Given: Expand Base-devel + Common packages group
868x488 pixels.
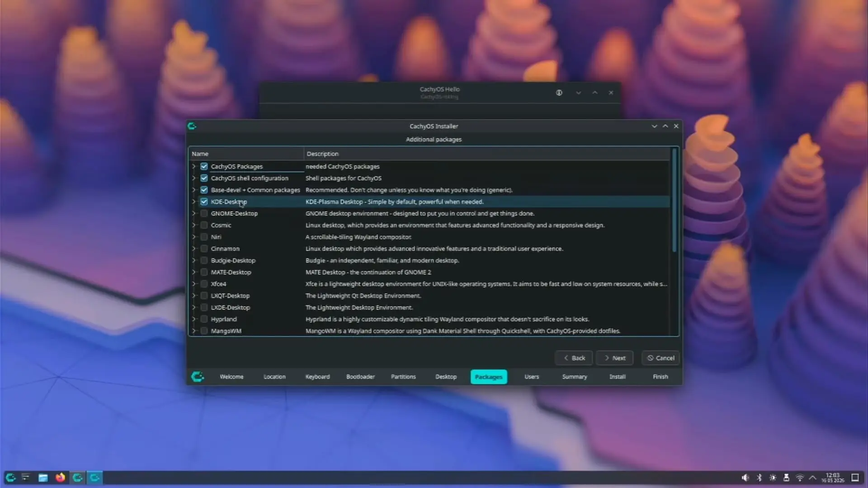Looking at the screenshot, I should click(194, 190).
